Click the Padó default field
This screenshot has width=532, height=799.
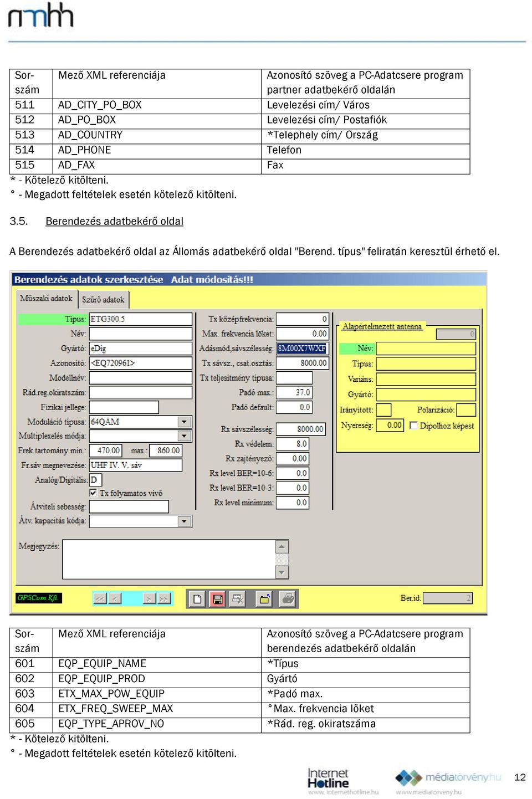294,407
